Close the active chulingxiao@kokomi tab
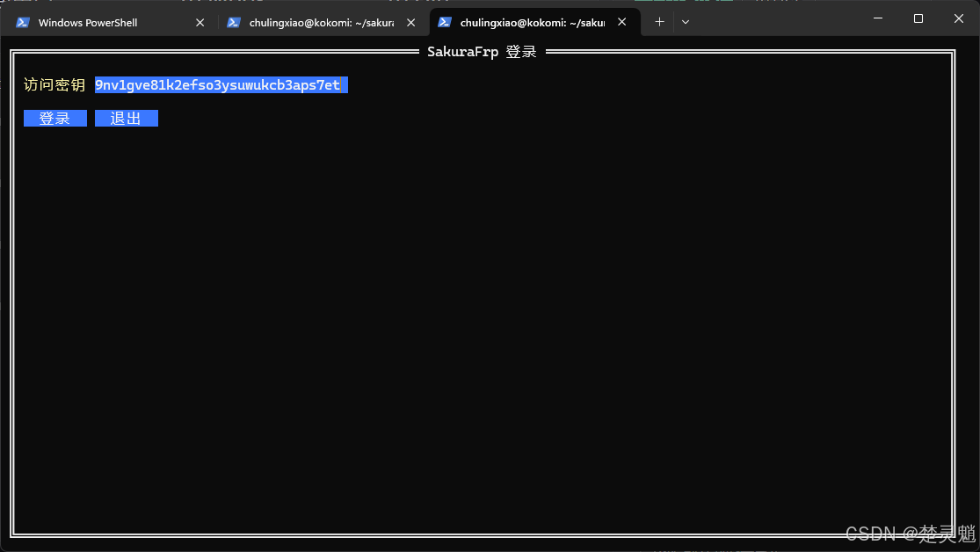 pyautogui.click(x=622, y=22)
